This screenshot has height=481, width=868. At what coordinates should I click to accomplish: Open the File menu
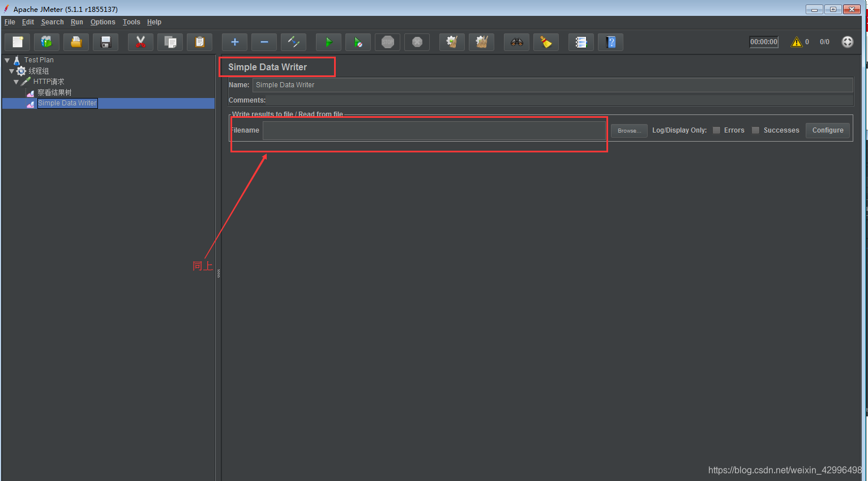click(10, 22)
